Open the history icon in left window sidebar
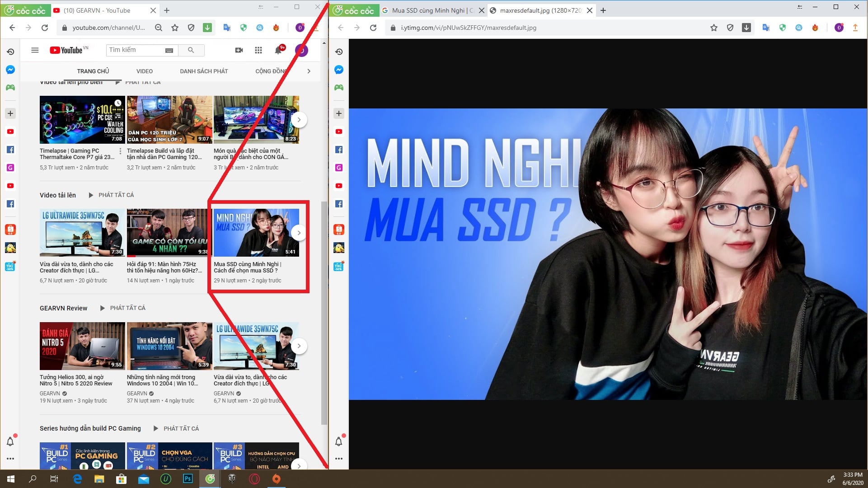The width and height of the screenshot is (868, 488). (10, 52)
